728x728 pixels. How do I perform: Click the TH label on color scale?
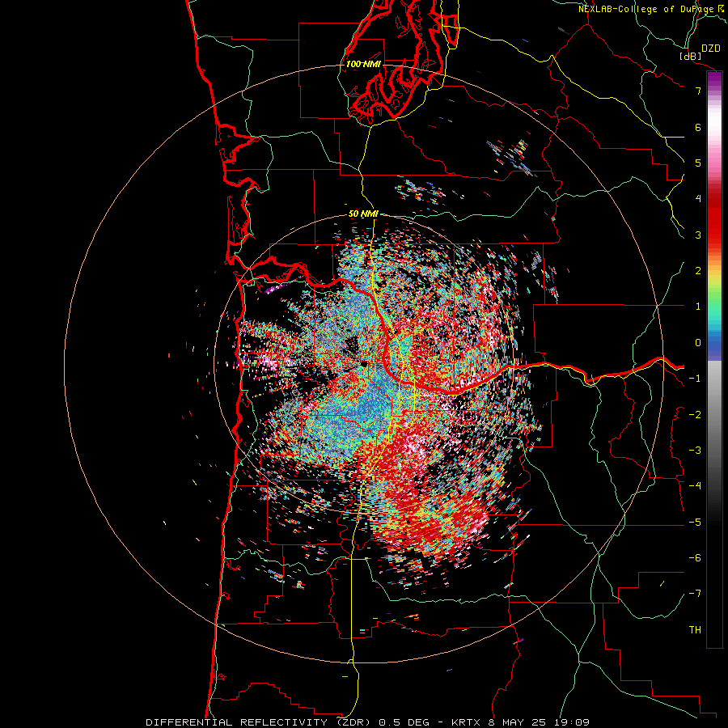(695, 630)
